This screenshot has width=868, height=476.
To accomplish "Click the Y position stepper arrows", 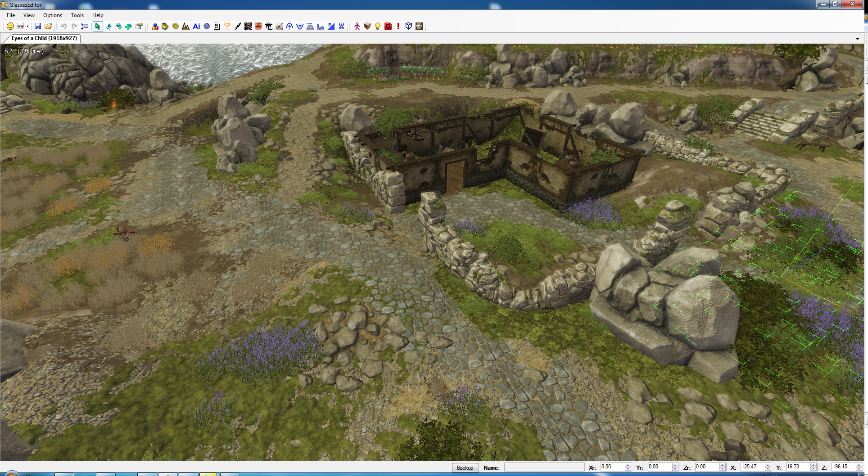I will coord(813,467).
